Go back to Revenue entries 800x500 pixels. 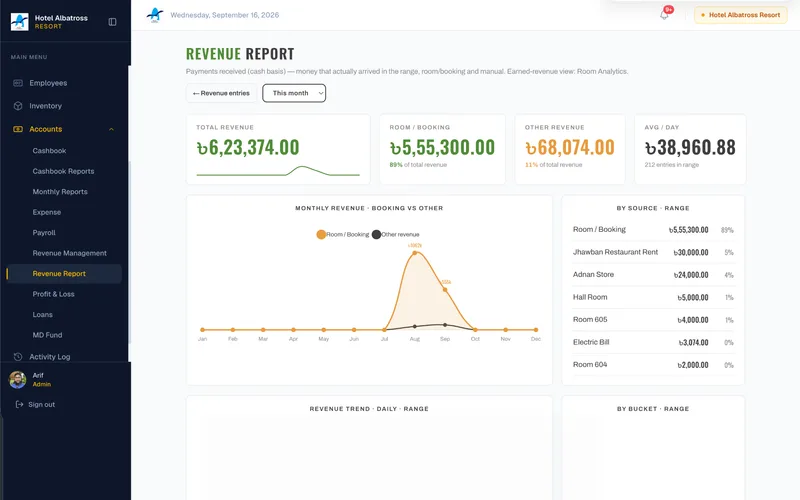coord(221,93)
